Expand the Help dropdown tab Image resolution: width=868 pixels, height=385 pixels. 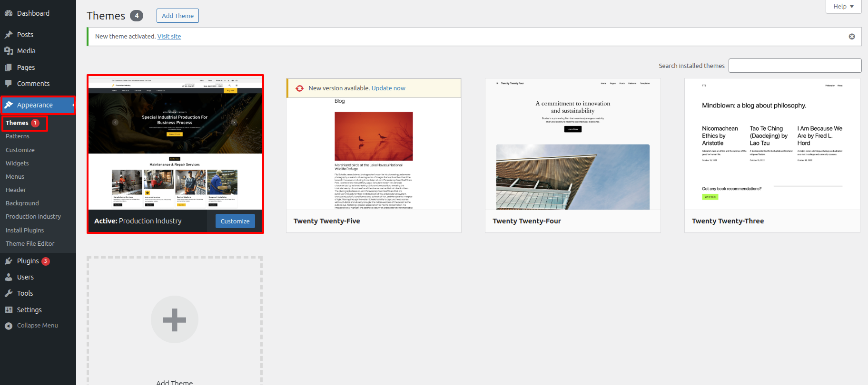(843, 7)
